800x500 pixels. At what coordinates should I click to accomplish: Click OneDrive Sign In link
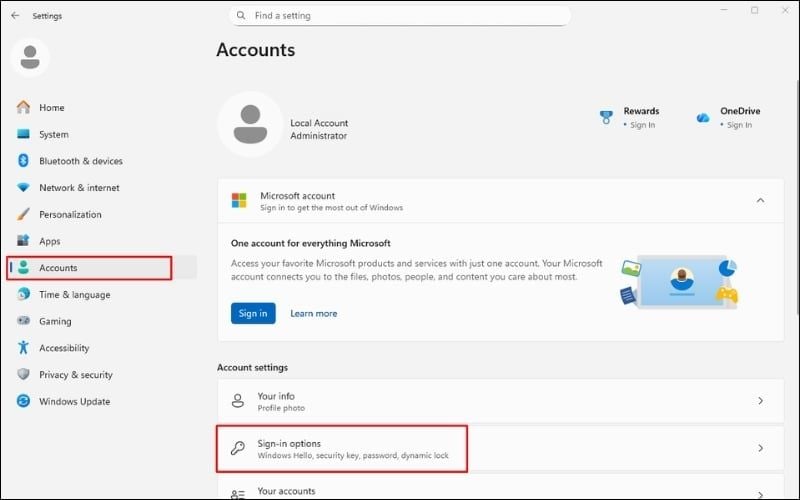pyautogui.click(x=739, y=125)
